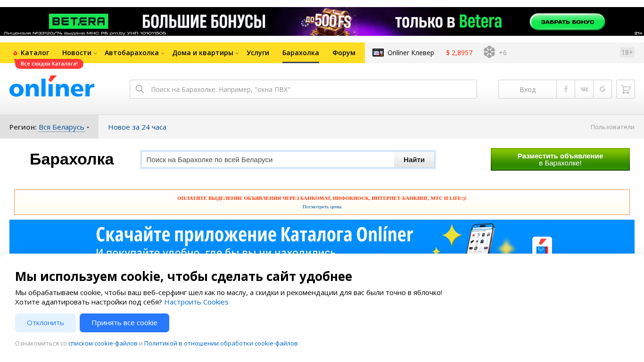Image resolution: width=644 pixels, height=362 pixels.
Task: Click the Onliner Catalog app download banner
Action: coord(322,237)
